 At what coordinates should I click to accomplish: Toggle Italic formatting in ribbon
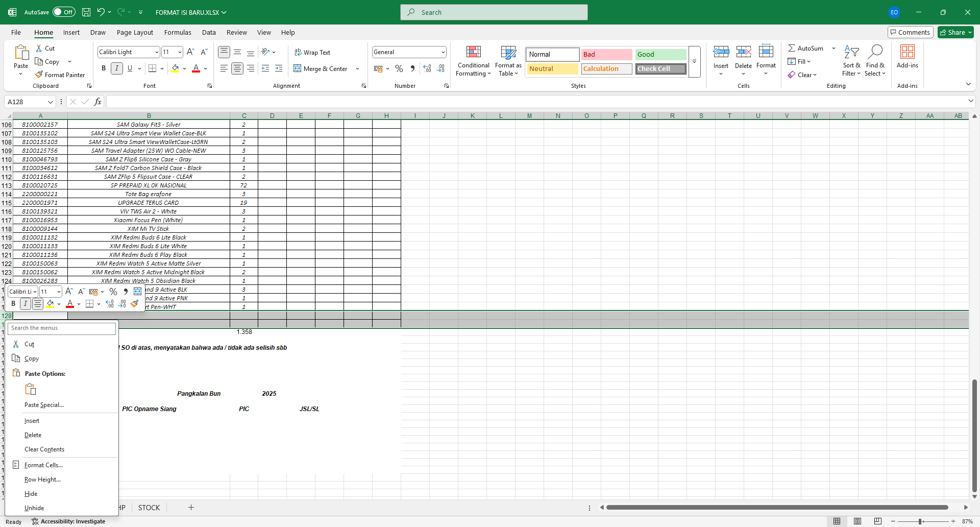pyautogui.click(x=117, y=68)
